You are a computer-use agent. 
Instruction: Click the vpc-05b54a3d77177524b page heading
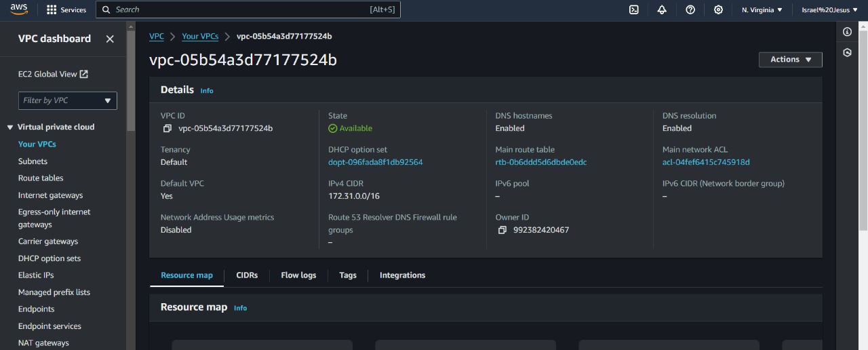pyautogui.click(x=243, y=60)
